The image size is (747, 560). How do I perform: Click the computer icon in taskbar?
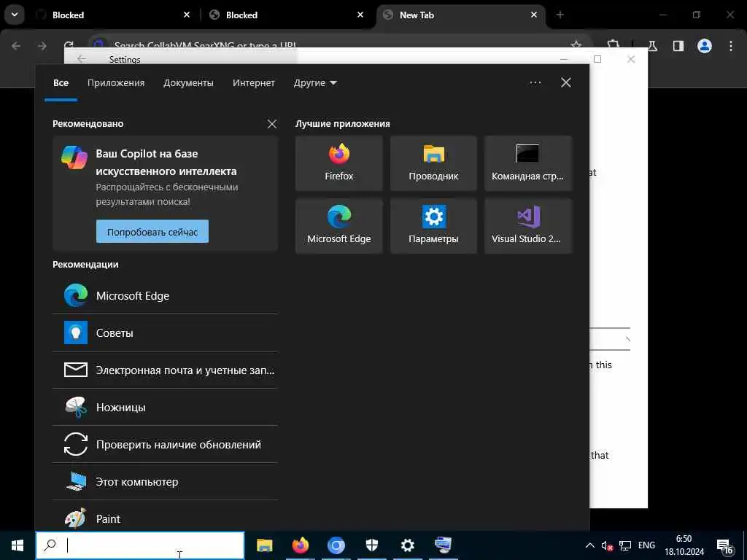tap(443, 545)
